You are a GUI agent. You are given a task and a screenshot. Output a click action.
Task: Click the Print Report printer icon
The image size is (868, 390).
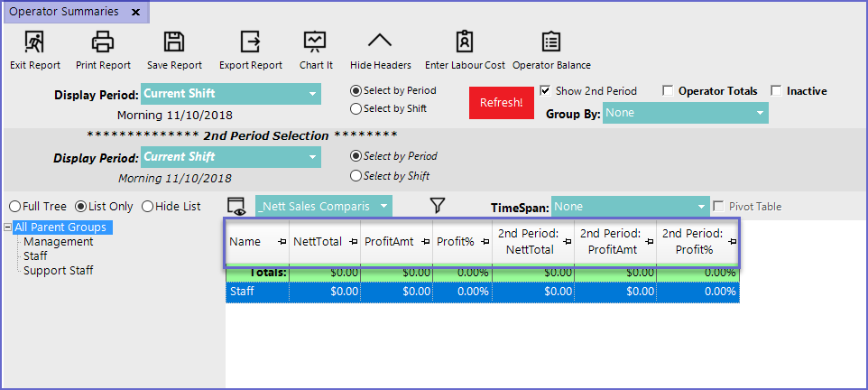tap(103, 42)
